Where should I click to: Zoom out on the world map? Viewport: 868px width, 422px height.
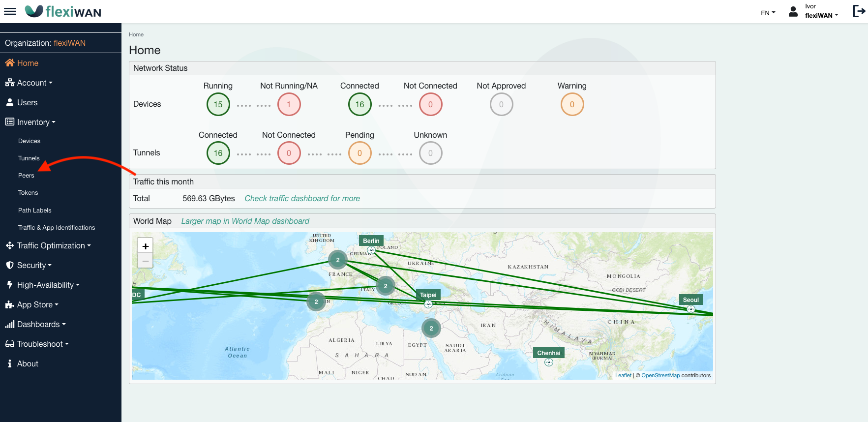coord(145,261)
